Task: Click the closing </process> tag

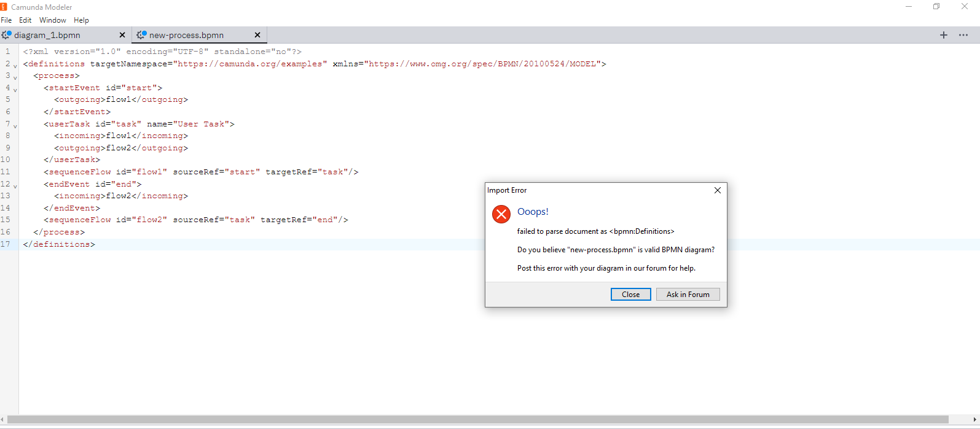Action: [x=59, y=232]
